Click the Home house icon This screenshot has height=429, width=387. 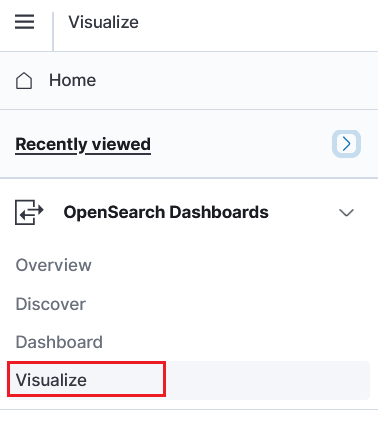tap(24, 81)
